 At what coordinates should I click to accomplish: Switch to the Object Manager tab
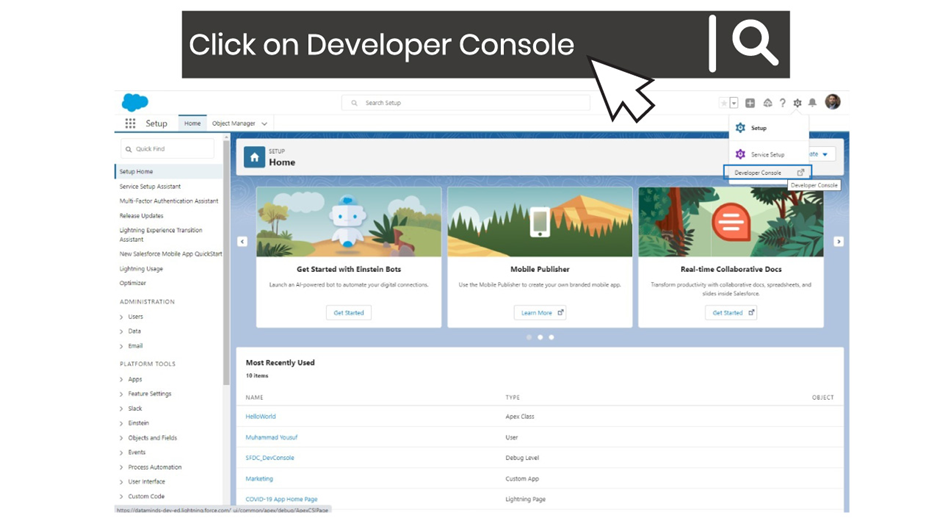tap(234, 124)
